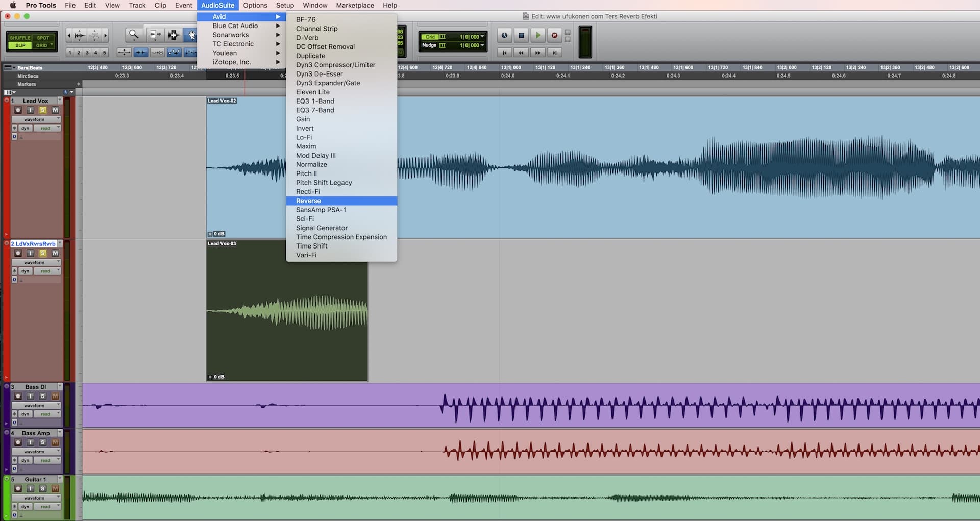
Task: Open the iZotope, Inc. plugin submenu
Action: [232, 62]
